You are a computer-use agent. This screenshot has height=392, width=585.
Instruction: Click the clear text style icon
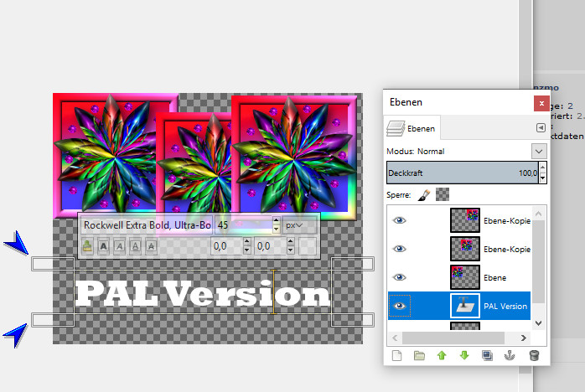click(87, 246)
